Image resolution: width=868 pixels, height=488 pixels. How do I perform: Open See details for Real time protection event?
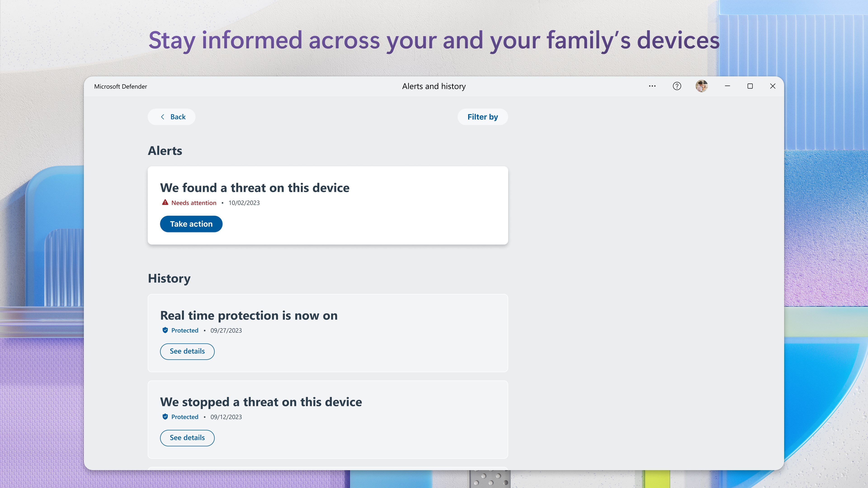click(x=187, y=351)
